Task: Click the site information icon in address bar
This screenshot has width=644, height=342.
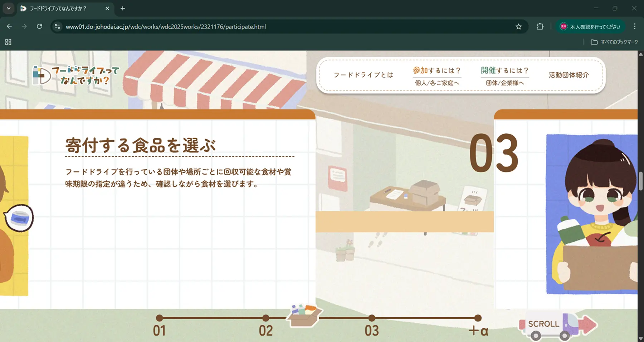Action: [x=57, y=26]
